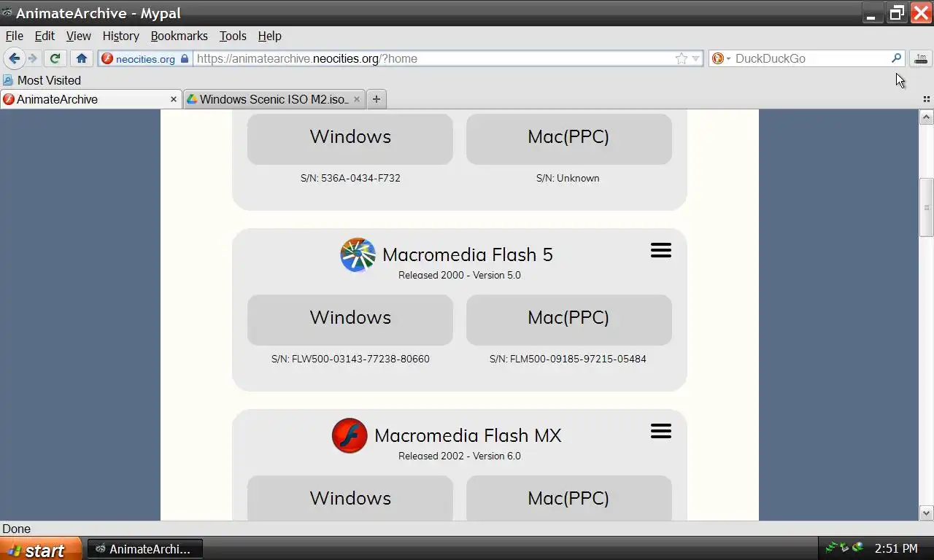Open the Windows Start menu
Screen dimensions: 934x560
click(x=41, y=549)
